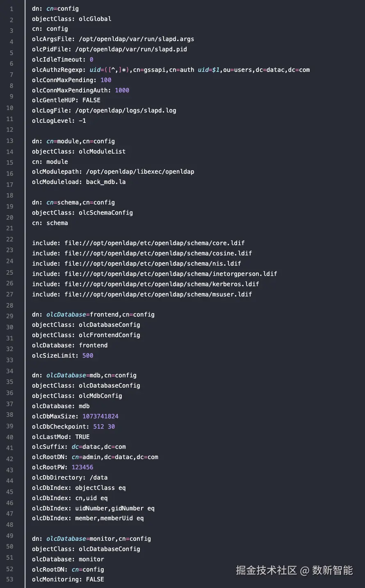Click the olcModuleload back_mdb.la value
Screen dimensions: 365x588
[x=106, y=182]
